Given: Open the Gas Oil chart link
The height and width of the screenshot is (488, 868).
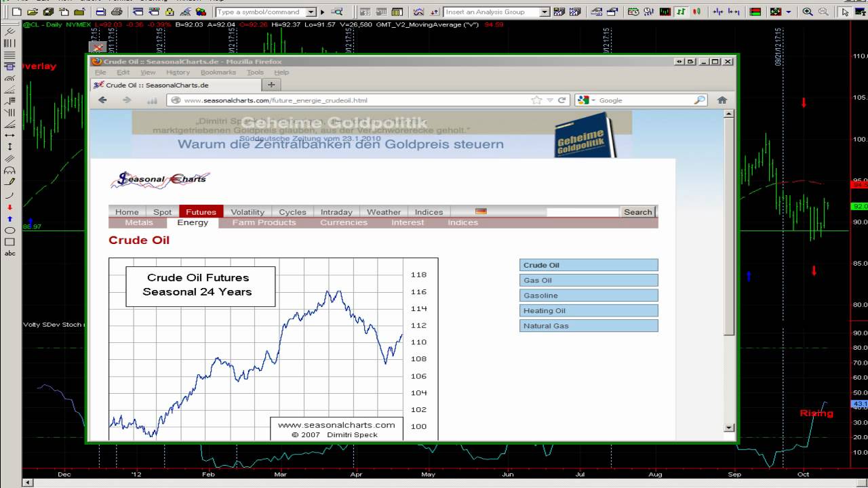Looking at the screenshot, I should (589, 280).
